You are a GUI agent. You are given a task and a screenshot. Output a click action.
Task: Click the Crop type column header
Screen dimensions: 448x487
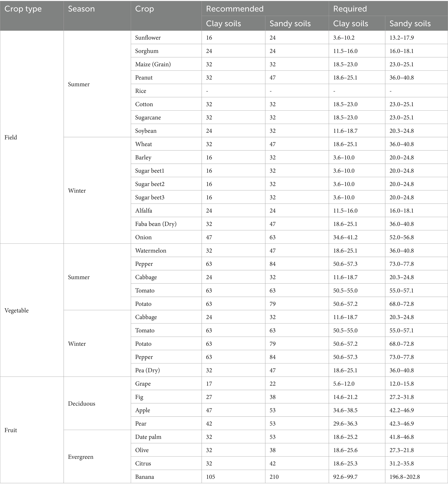[x=23, y=9]
